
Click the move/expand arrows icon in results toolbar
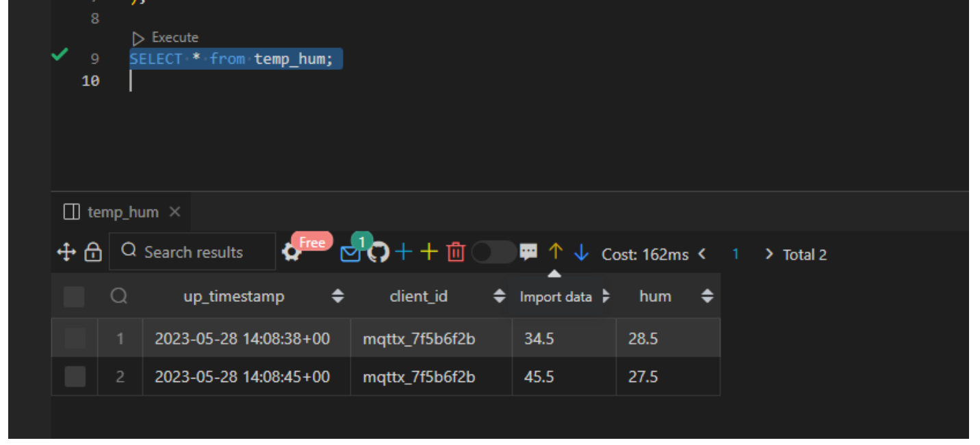point(66,253)
